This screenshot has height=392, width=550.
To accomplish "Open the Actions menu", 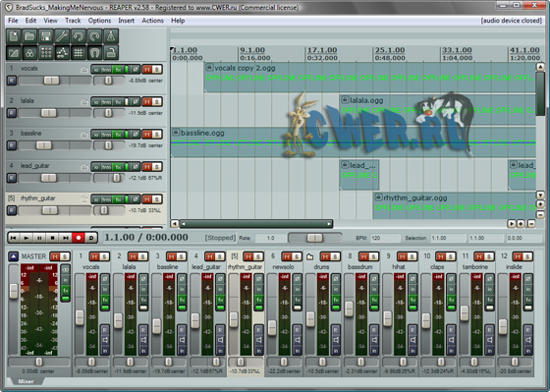I will tap(152, 21).
